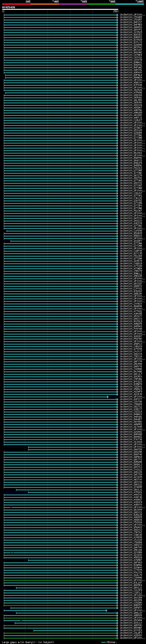Click the UniRef100_B6AE88 hit
This screenshot has width=146, height=644.
point(131,306)
